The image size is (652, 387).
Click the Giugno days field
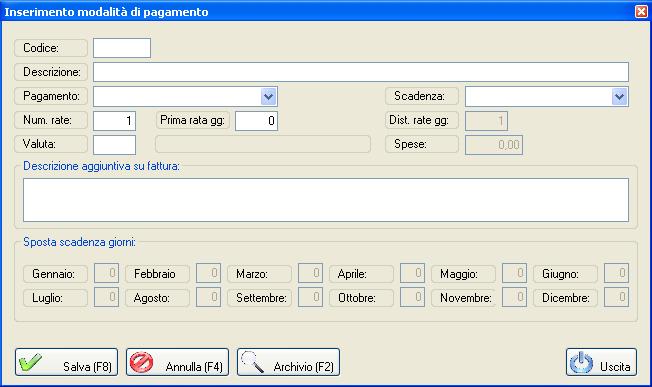pyautogui.click(x=616, y=273)
